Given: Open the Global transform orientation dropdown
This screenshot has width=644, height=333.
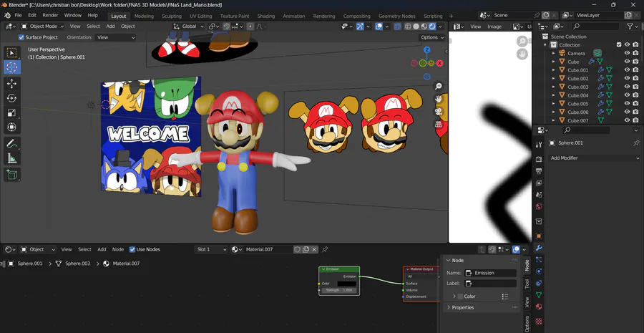Looking at the screenshot, I should point(190,26).
